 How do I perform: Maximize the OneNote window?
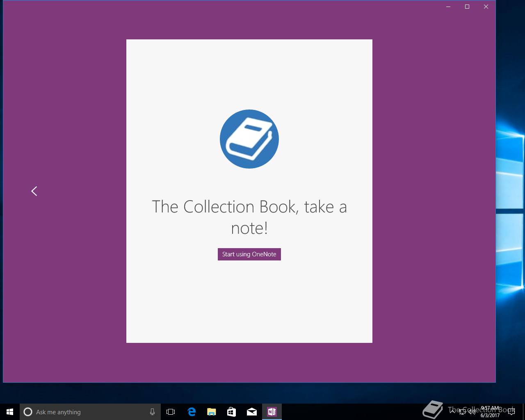coord(467,7)
